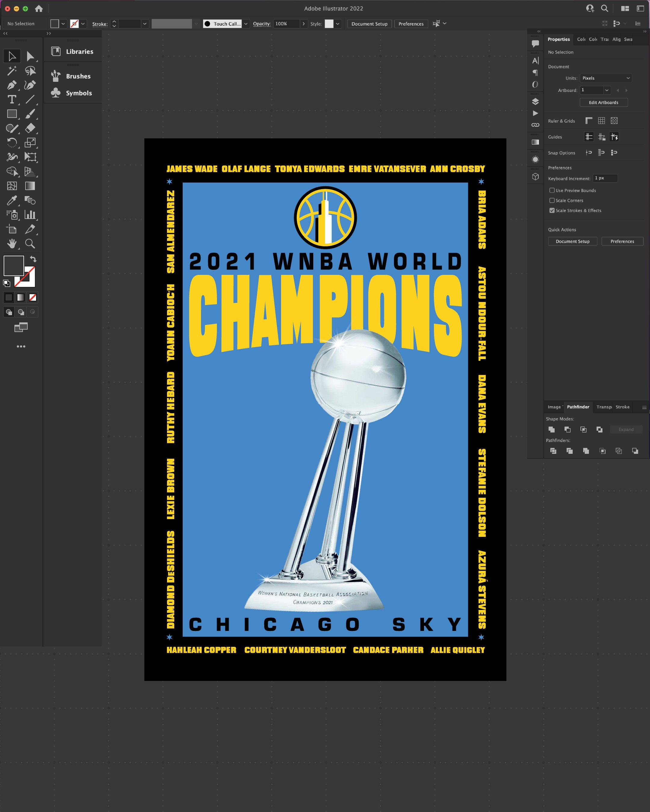Toggle the document grid icon
Image resolution: width=650 pixels, height=812 pixels.
point(602,121)
